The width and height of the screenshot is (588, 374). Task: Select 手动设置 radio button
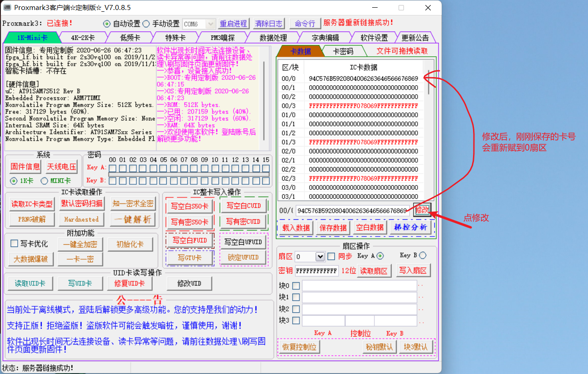tap(146, 24)
